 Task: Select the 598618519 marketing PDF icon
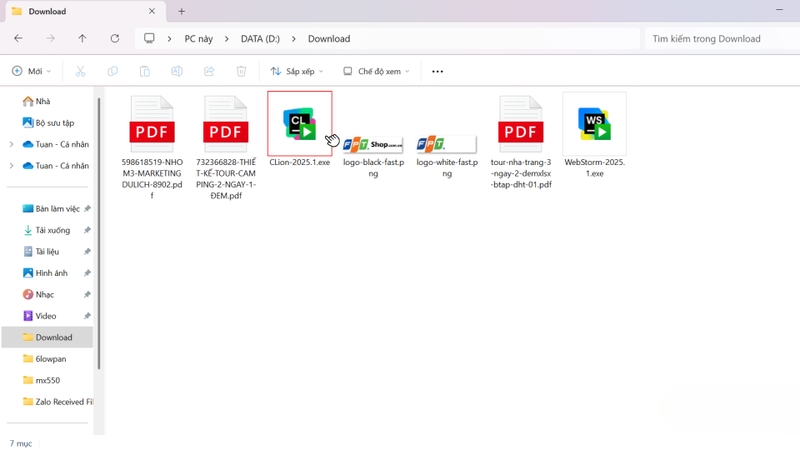coord(152,124)
